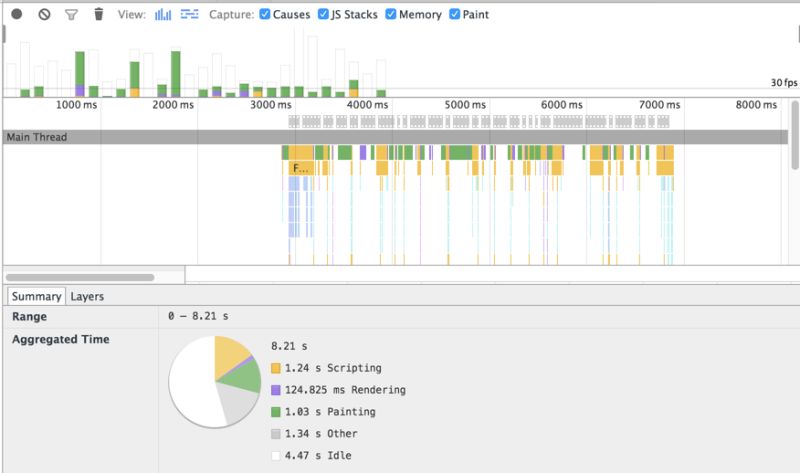Click the 1000 ms time ruler label
Viewport: 800px width, 473px height.
(x=76, y=105)
